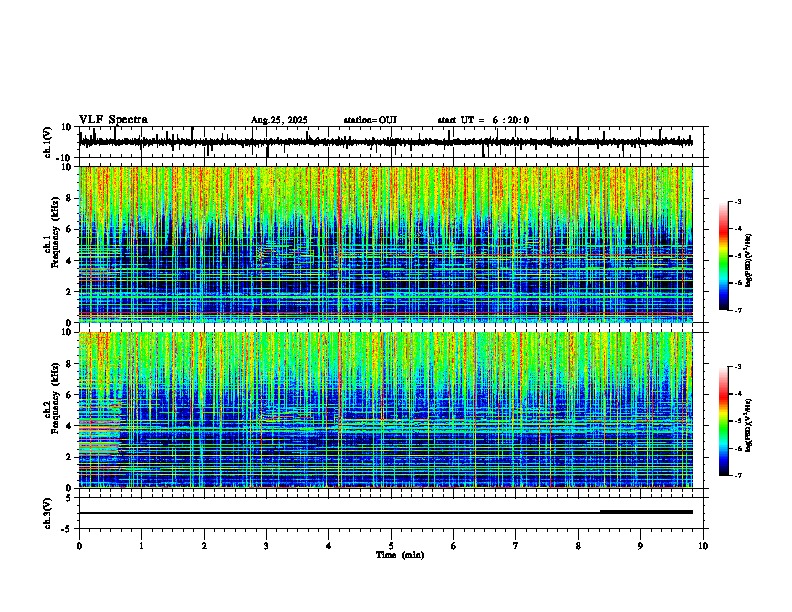Screen dimensions: 792x612
Task: Click the "-7" tick on ch.2 color bar
Action: (x=737, y=475)
